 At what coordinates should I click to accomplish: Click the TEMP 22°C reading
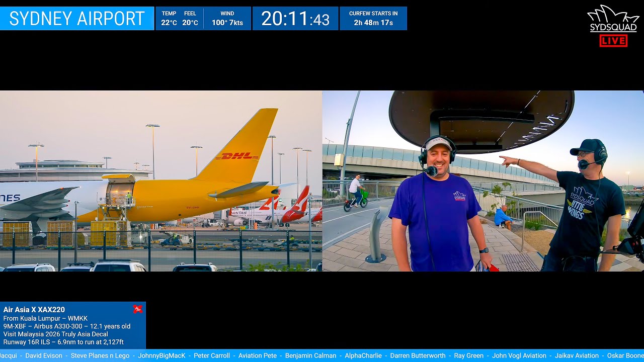point(169,19)
